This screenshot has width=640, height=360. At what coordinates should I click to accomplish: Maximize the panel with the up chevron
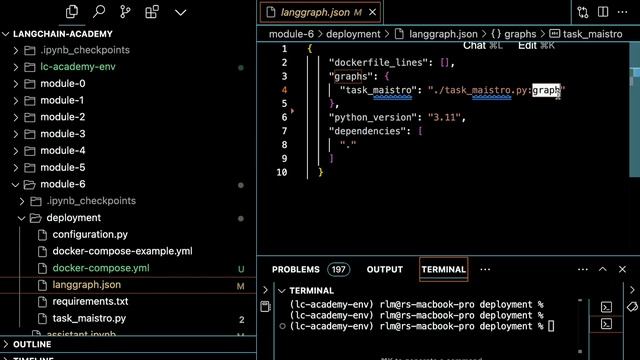pyautogui.click(x=602, y=269)
